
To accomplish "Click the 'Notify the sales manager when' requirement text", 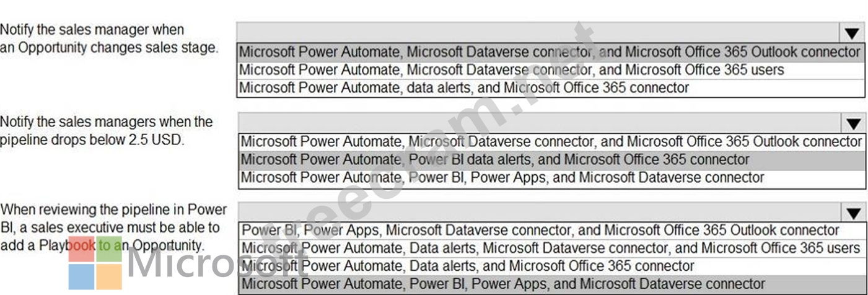I will 92,29.
